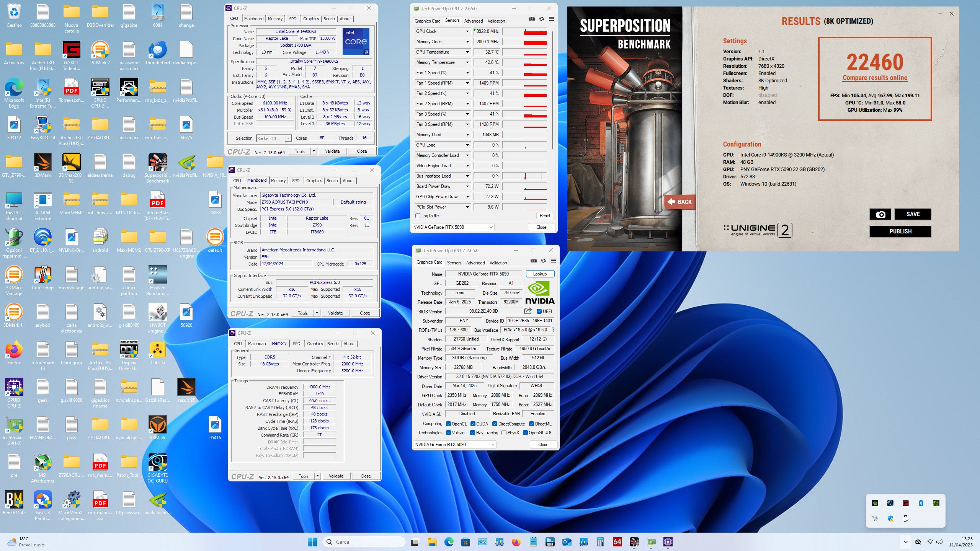Open GPU selector dropdown in GPU-Z Graphics Card window

[455, 445]
